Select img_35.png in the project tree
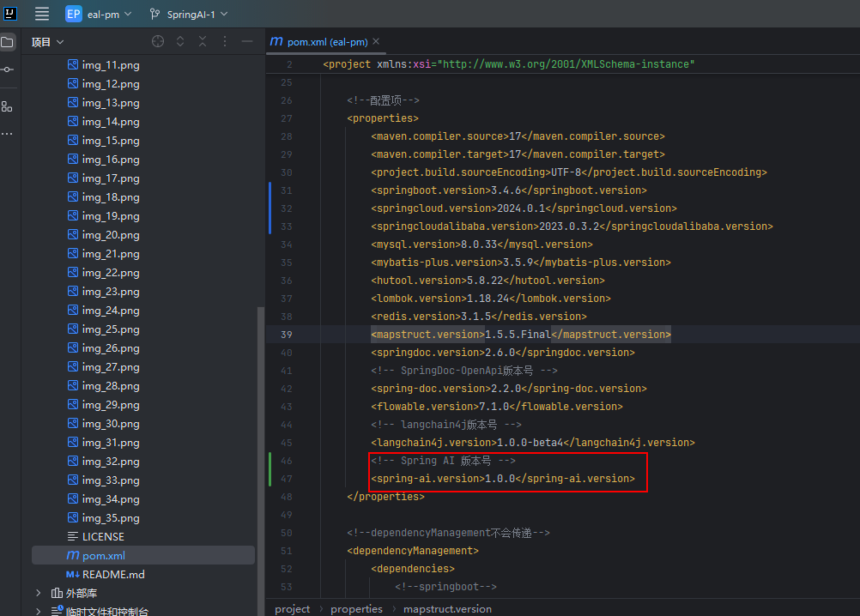Viewport: 860px width, 616px height. [111, 518]
